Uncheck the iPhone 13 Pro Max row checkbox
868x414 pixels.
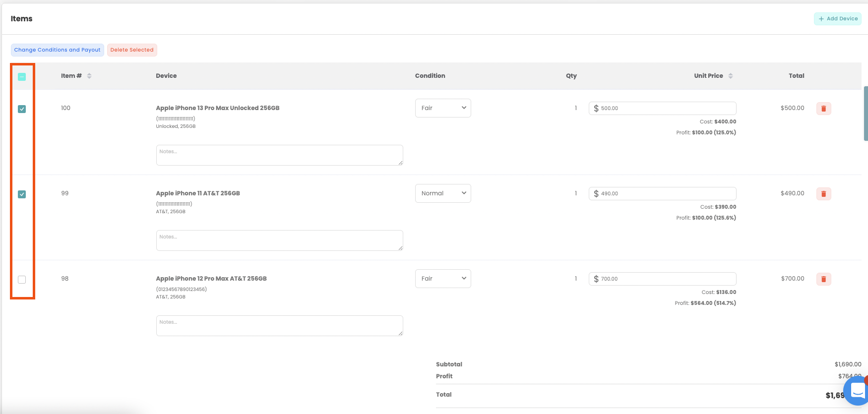(x=22, y=109)
